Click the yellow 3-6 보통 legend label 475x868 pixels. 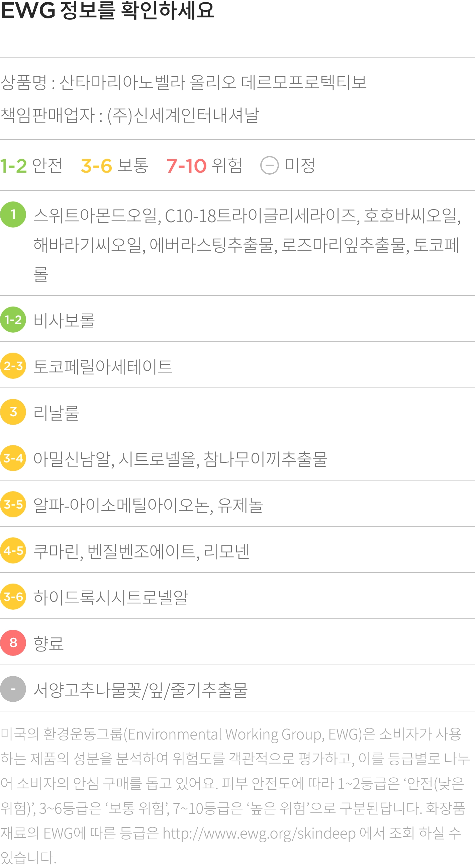(x=114, y=165)
